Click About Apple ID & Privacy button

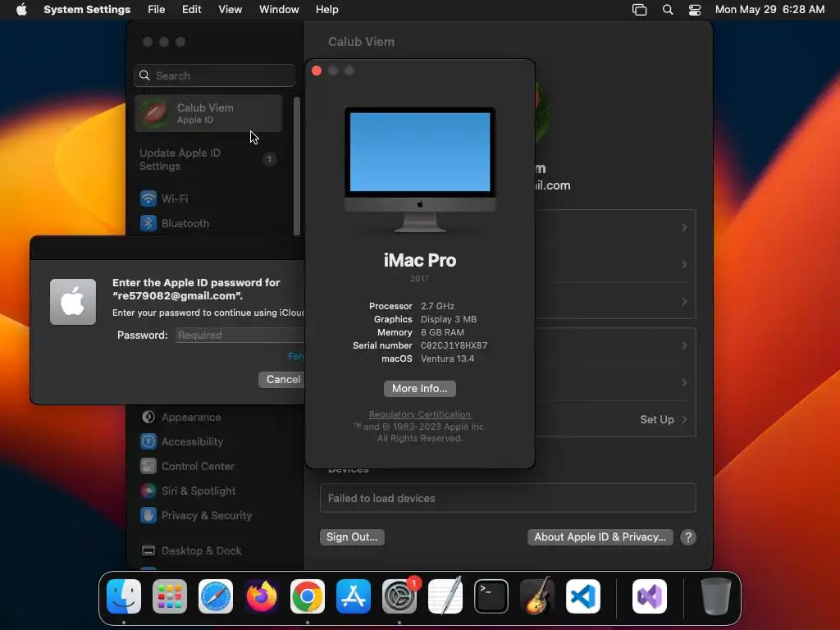tap(600, 536)
